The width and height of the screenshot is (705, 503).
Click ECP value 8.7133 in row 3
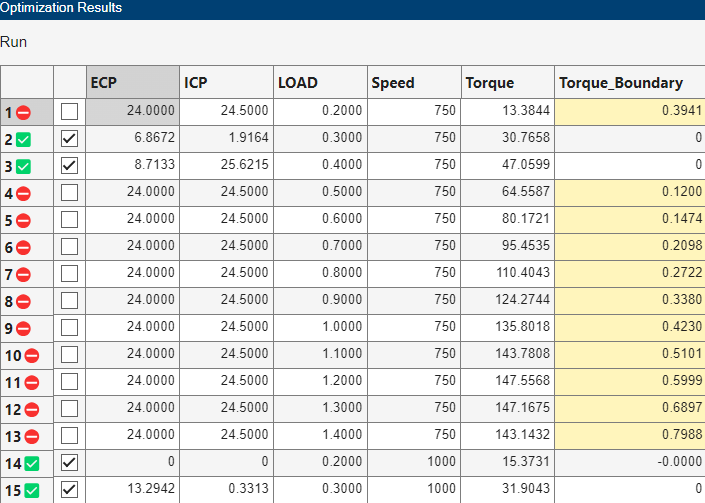[x=154, y=165]
